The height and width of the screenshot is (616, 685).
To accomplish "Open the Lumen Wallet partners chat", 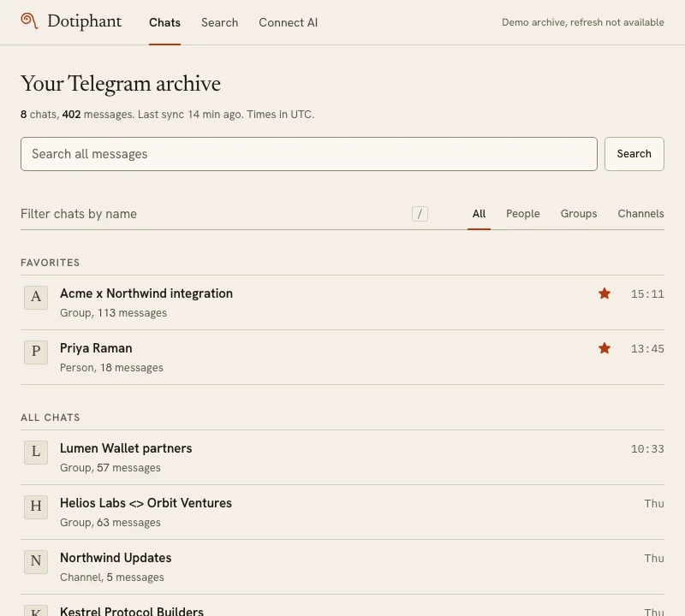I will pos(342,457).
